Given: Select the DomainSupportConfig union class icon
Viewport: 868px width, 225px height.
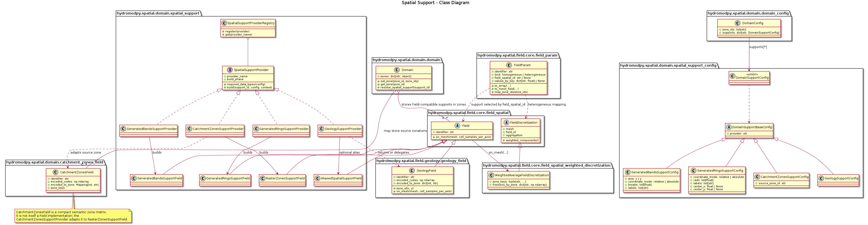Looking at the screenshot, I should coord(733,76).
